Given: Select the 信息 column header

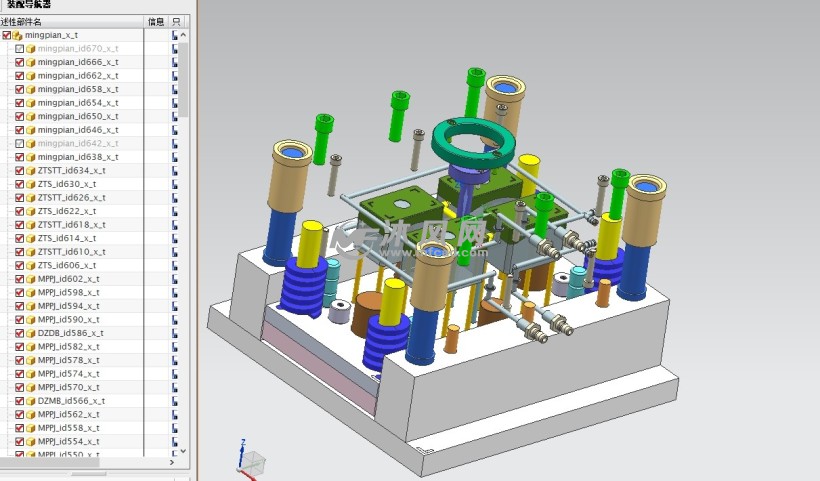Looking at the screenshot, I should (x=156, y=21).
